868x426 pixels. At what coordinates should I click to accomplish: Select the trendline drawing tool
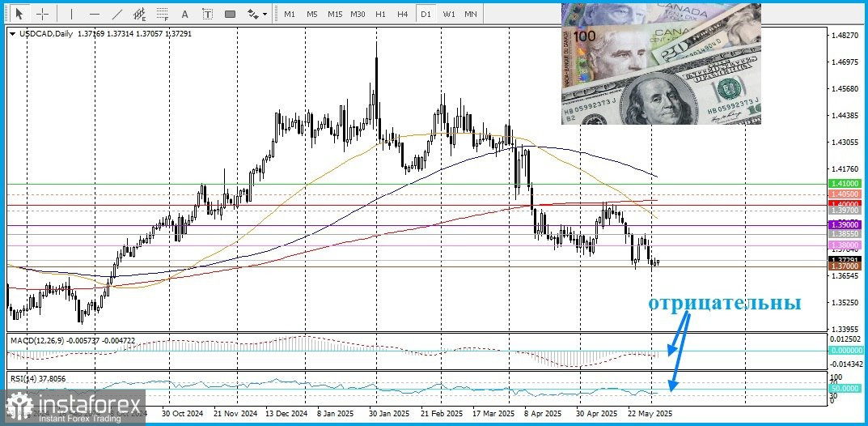(117, 13)
